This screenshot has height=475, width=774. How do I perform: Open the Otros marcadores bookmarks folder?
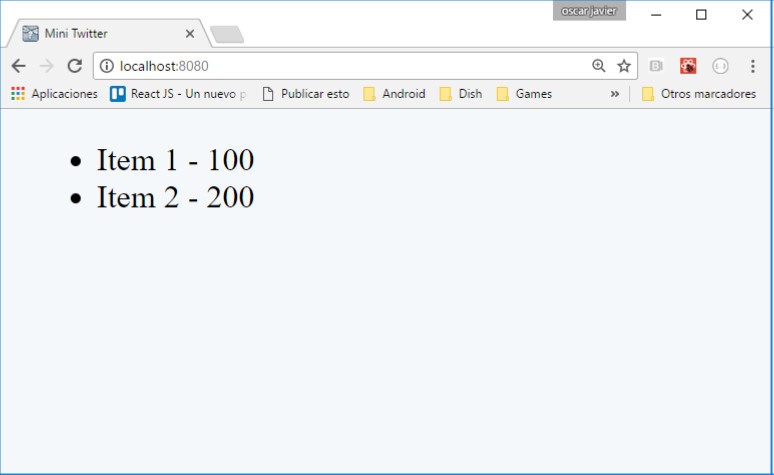pos(698,94)
